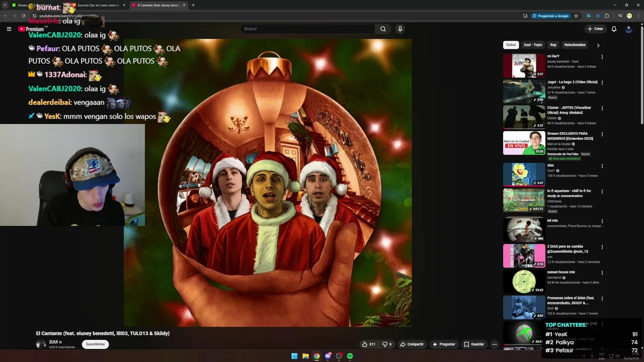Open YouTube notifications bell

click(614, 29)
